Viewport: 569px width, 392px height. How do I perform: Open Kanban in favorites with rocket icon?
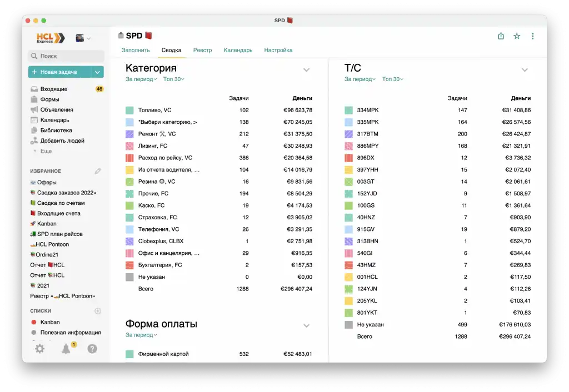[43, 224]
